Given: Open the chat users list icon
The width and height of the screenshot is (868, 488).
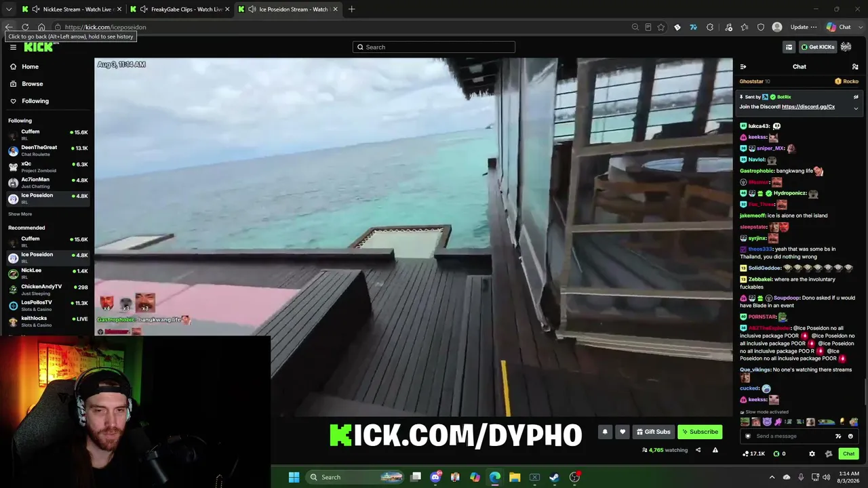Looking at the screenshot, I should click(855, 66).
